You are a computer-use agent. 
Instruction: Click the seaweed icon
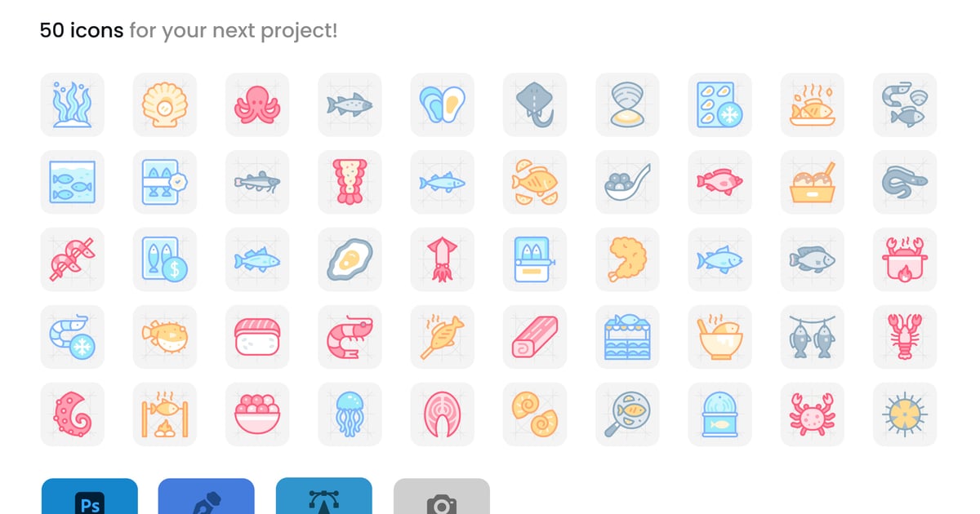pyautogui.click(x=73, y=105)
